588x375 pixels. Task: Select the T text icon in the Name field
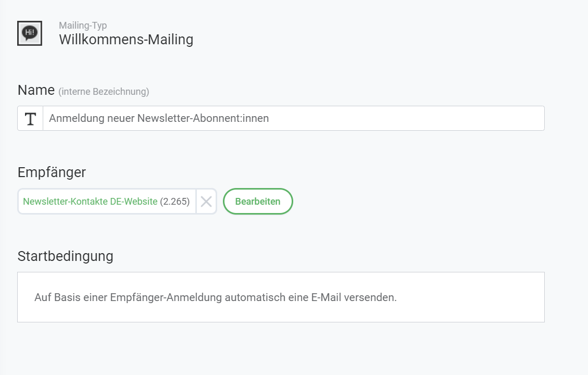30,118
